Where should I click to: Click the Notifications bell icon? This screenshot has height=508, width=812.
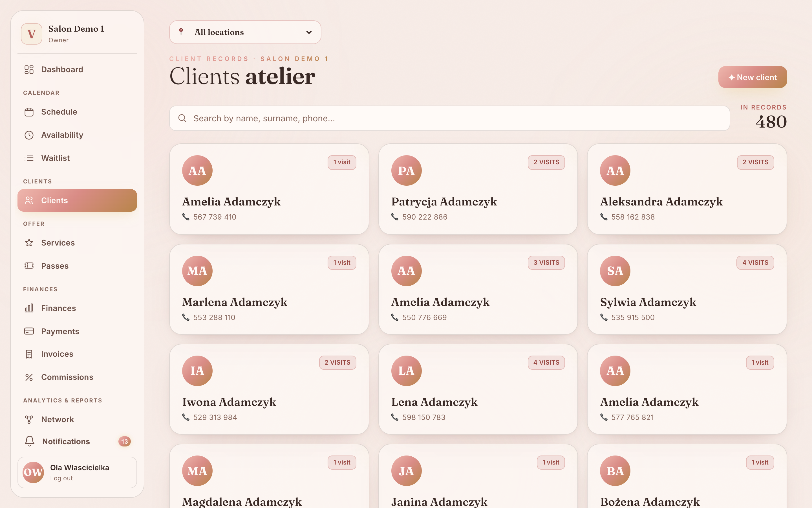[30, 441]
